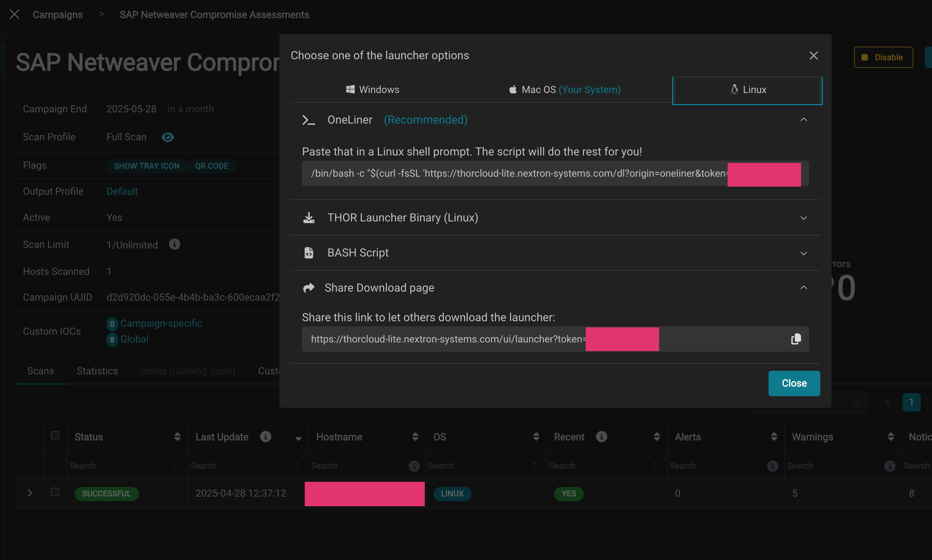
Task: Collapse the Share Download page chevron
Action: 804,287
